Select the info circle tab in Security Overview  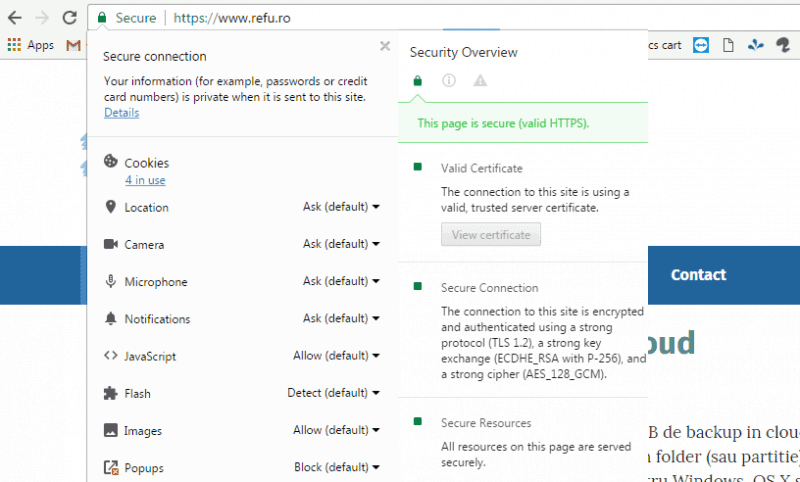[x=448, y=81]
